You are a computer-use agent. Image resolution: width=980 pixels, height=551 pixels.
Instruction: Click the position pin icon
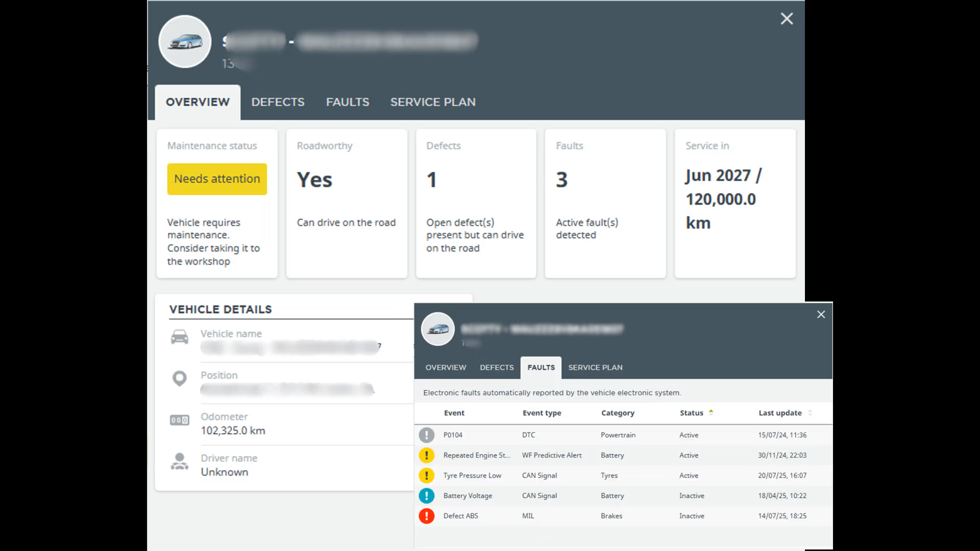click(179, 379)
